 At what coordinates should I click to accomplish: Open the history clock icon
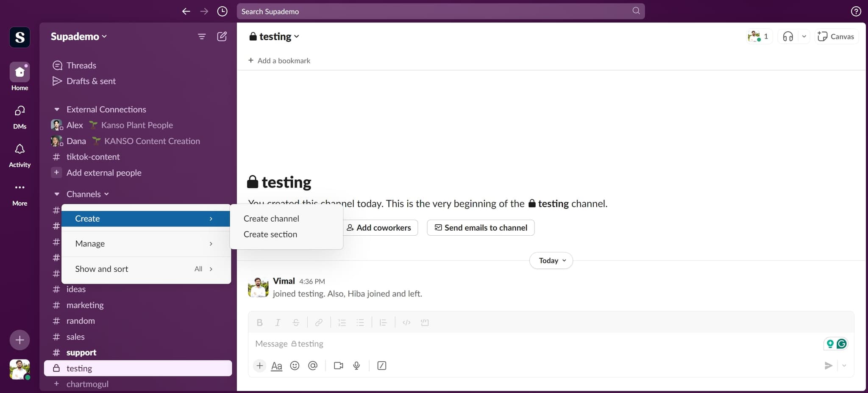pos(222,11)
